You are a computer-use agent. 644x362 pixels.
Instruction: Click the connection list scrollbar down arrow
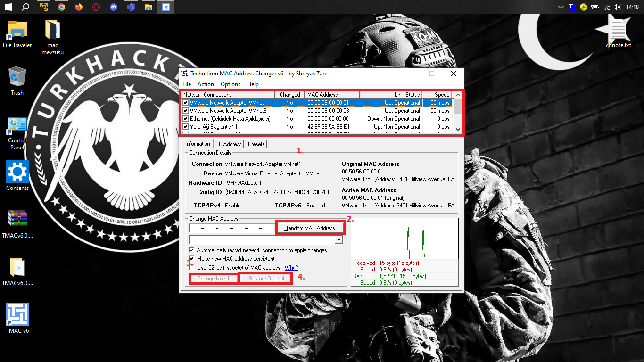(x=458, y=129)
